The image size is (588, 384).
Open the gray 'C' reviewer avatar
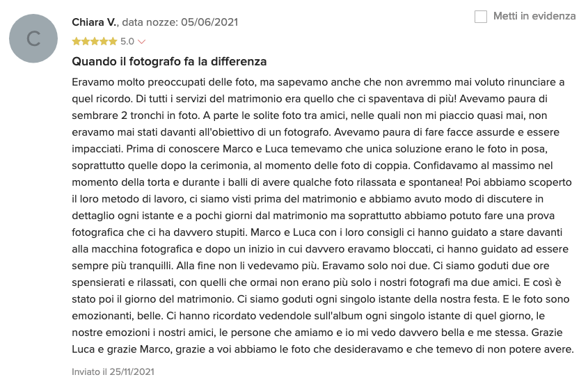pos(33,39)
